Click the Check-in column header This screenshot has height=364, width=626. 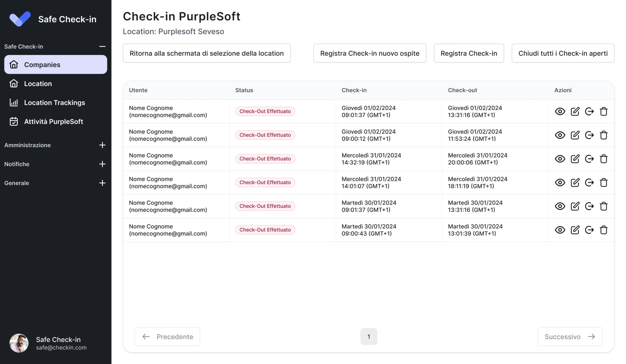pyautogui.click(x=354, y=90)
